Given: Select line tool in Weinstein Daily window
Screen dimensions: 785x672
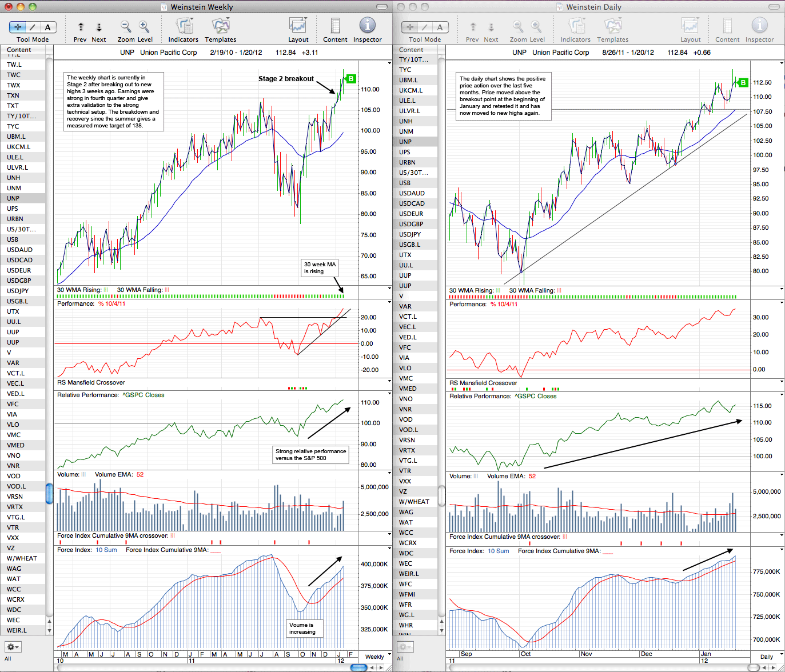Looking at the screenshot, I should click(425, 27).
